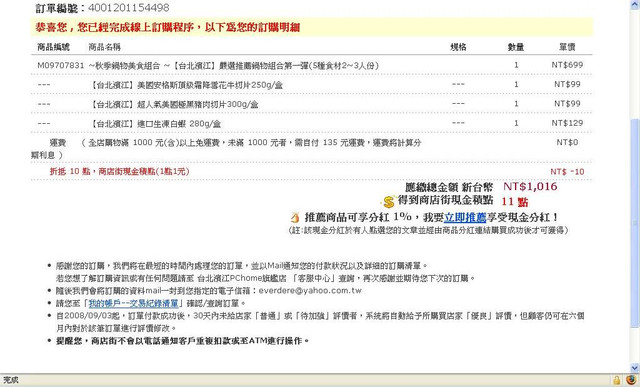Click the 秋季鍋物美食組合 product name

coord(233,65)
